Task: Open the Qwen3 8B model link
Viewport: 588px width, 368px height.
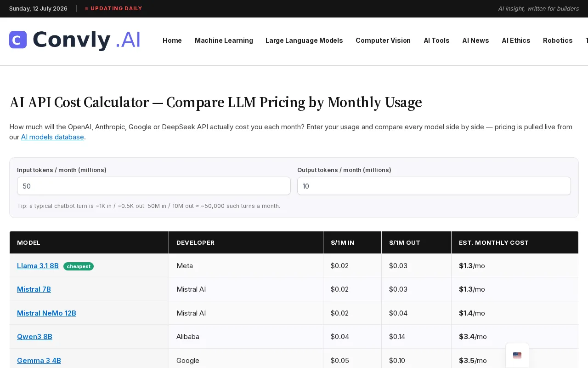Action: click(34, 337)
